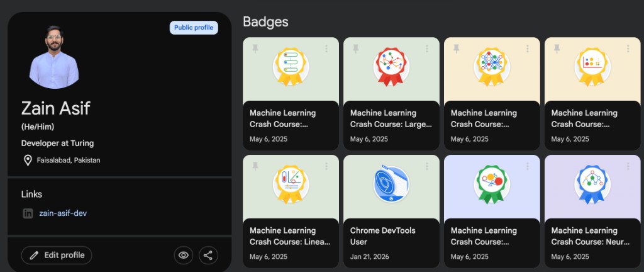Click the blue ribbon tree-diagram badge icon

(592, 184)
